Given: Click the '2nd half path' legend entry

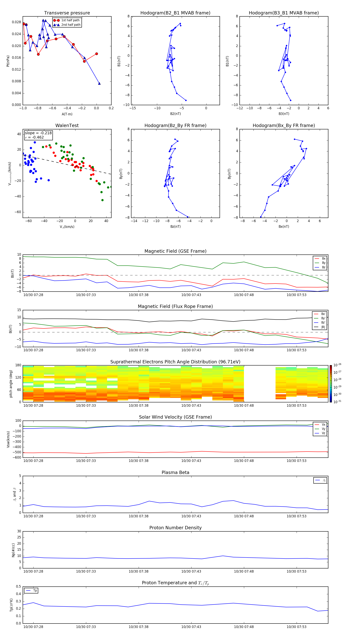Looking at the screenshot, I should tap(67, 25).
